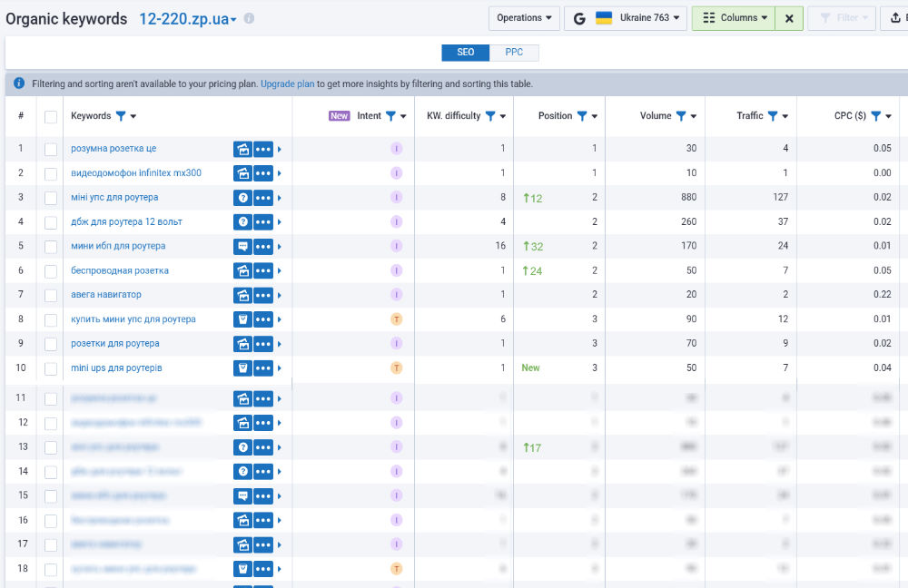Click more-options dots in row 13
This screenshot has height=588, width=908.
[263, 447]
